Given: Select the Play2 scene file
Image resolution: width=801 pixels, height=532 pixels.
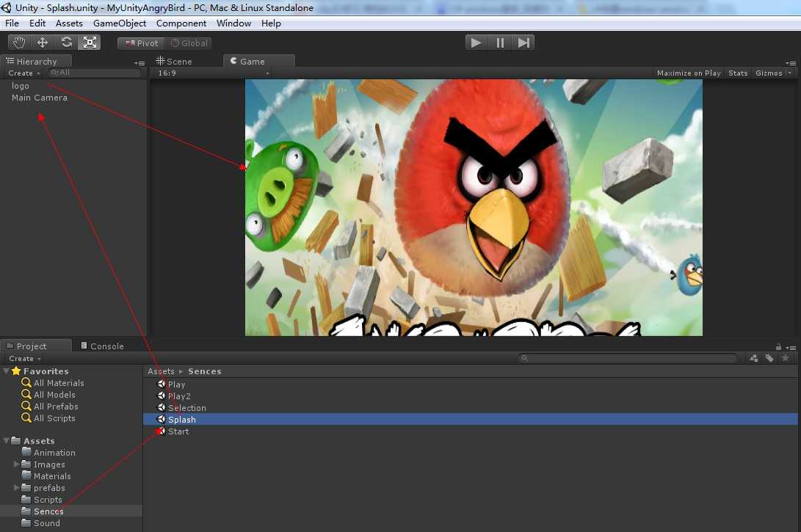Looking at the screenshot, I should click(x=179, y=396).
